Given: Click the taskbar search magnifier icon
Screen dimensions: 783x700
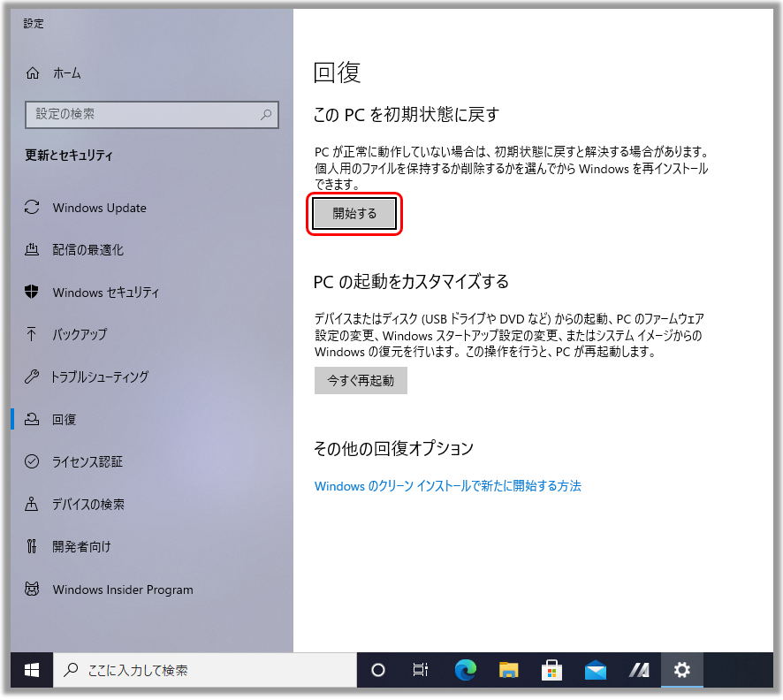Looking at the screenshot, I should tap(71, 670).
